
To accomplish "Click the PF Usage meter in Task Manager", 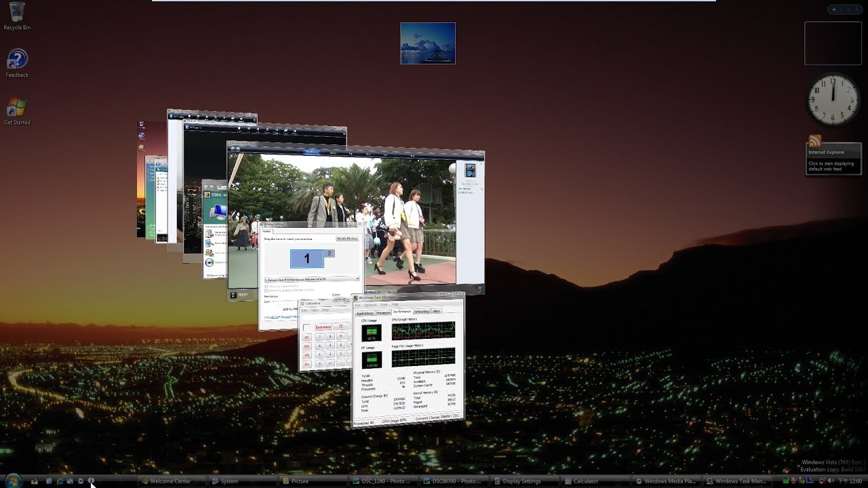I will pyautogui.click(x=372, y=360).
